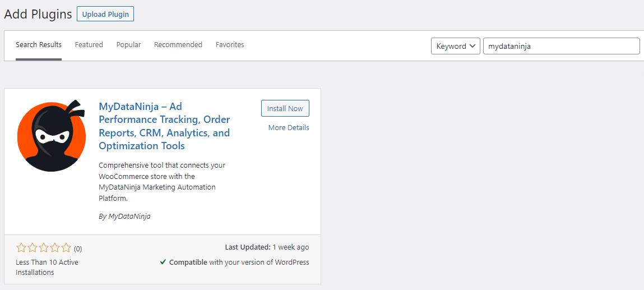Click the second rating star
The height and width of the screenshot is (290, 644).
pos(33,248)
